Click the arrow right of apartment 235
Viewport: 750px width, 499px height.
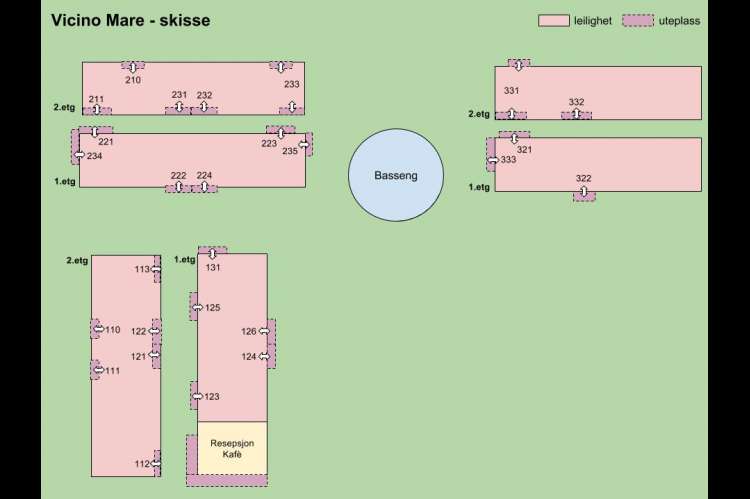click(x=303, y=144)
